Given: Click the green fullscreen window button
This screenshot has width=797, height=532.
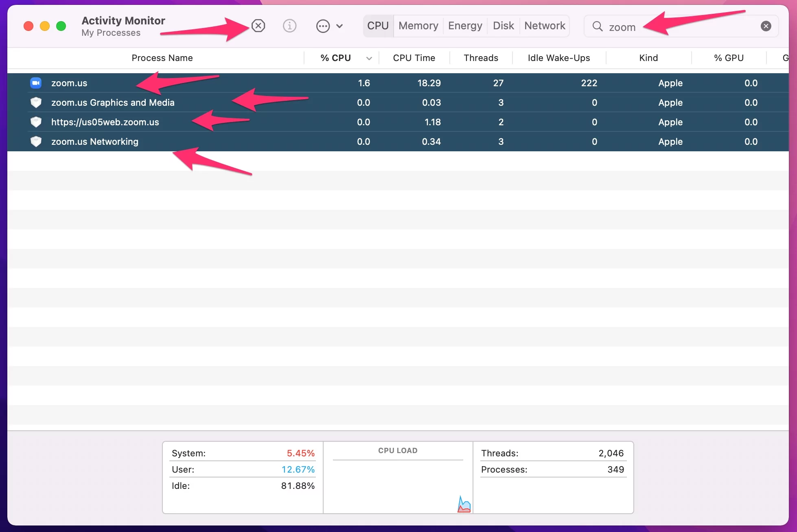Looking at the screenshot, I should (61, 26).
